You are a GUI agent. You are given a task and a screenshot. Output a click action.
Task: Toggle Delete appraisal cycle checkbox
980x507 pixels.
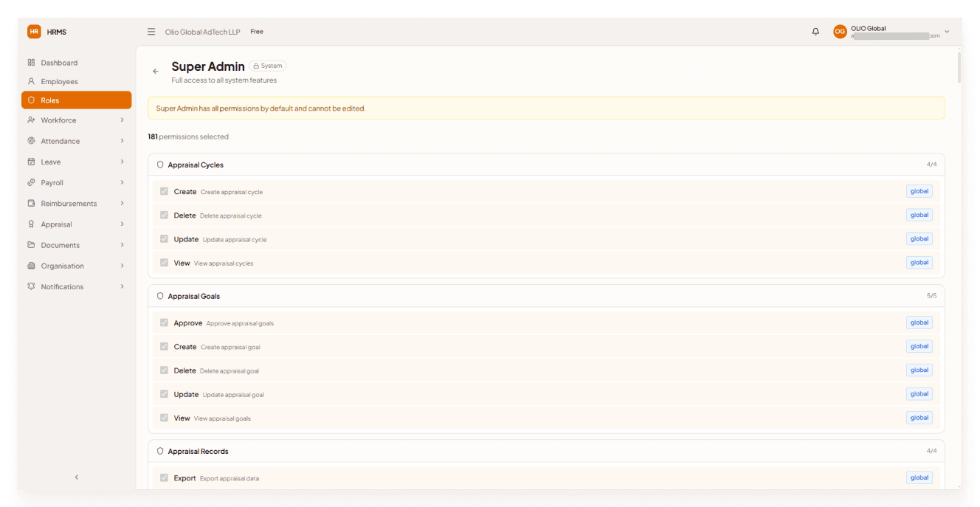click(x=165, y=215)
